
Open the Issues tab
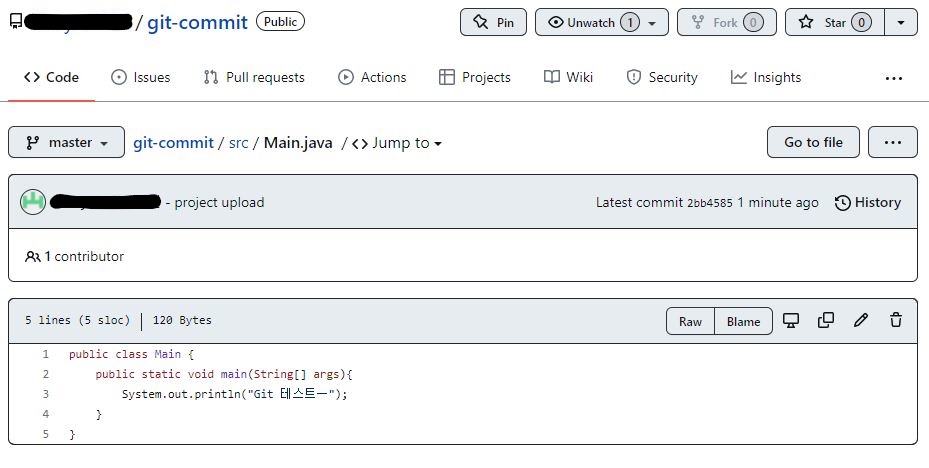click(x=140, y=78)
